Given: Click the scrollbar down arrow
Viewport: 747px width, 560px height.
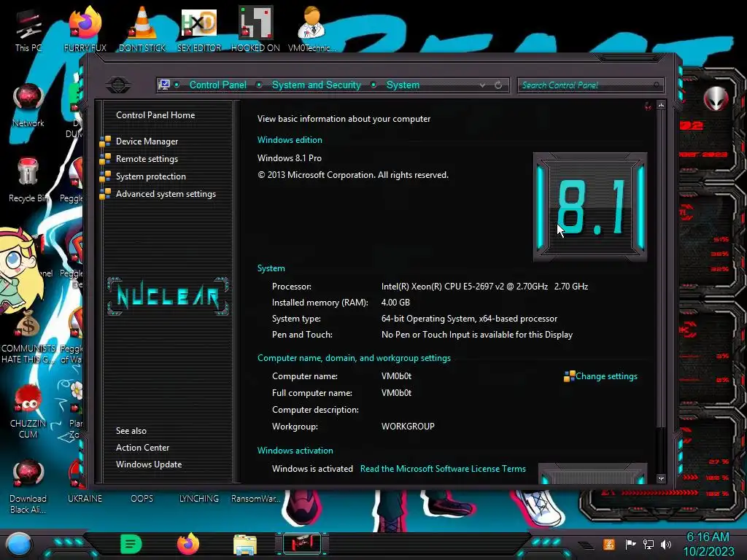Looking at the screenshot, I should 661,478.
